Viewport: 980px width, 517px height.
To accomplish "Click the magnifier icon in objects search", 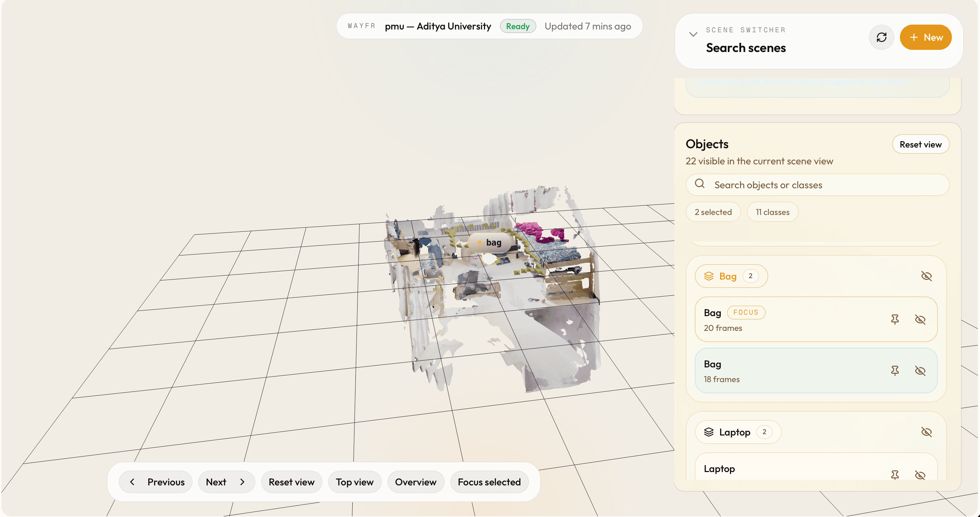I will [699, 184].
